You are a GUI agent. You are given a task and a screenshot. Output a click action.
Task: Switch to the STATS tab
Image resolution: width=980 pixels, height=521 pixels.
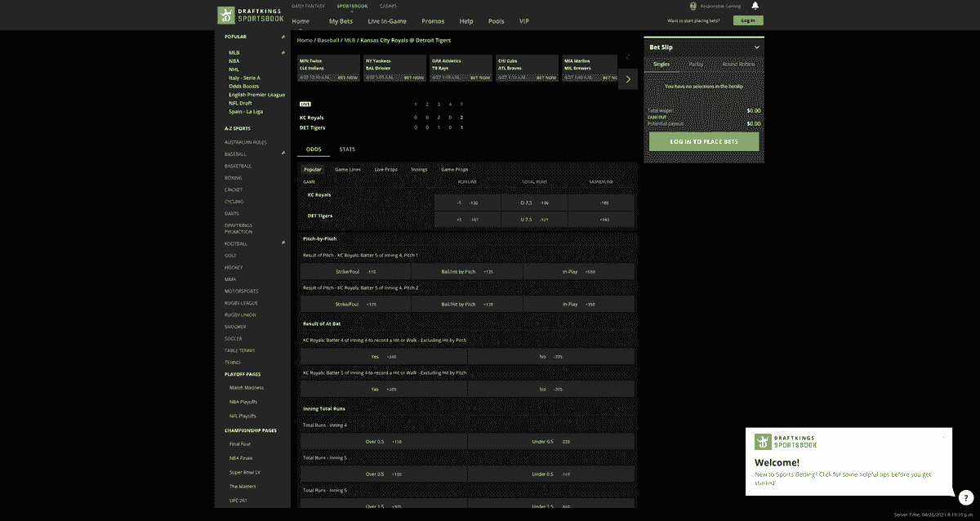pos(347,149)
